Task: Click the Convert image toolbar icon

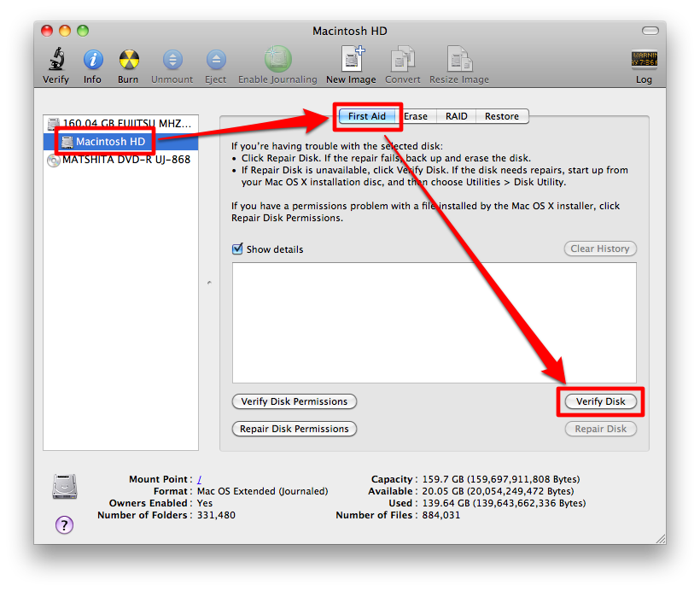Action: [x=402, y=60]
